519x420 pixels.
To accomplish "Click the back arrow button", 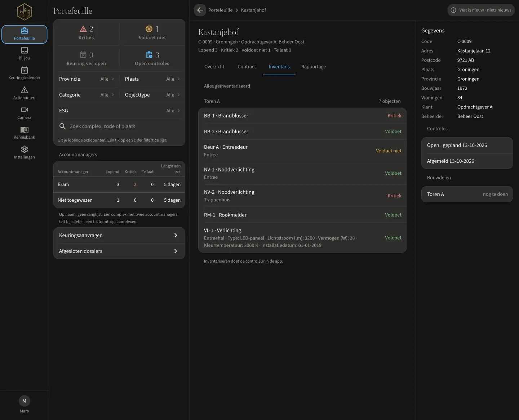I will tap(200, 10).
